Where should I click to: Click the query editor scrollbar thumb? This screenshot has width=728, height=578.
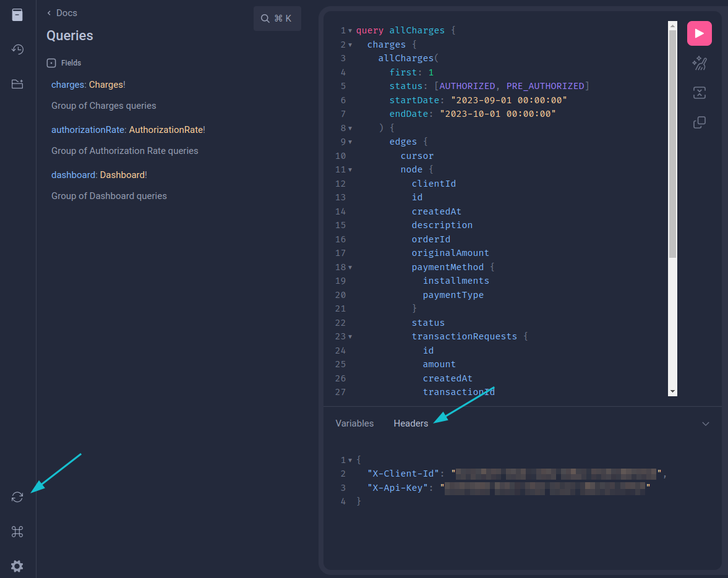tap(672, 144)
